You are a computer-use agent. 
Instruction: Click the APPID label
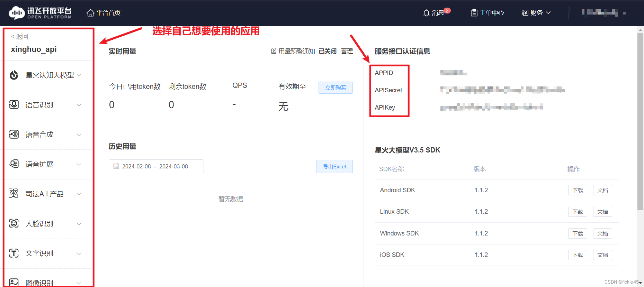(384, 73)
